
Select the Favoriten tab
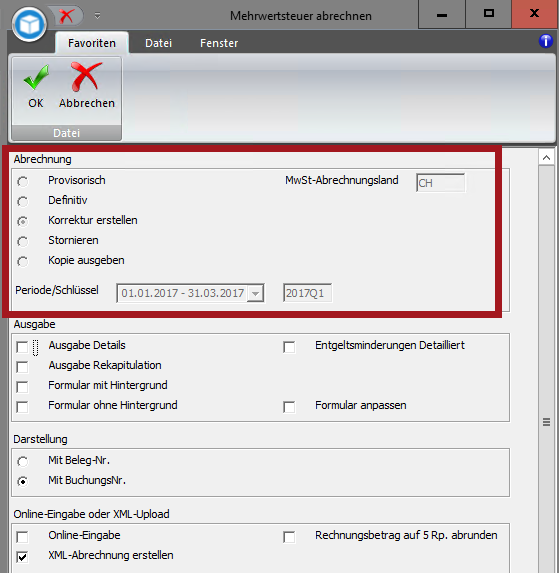92,43
